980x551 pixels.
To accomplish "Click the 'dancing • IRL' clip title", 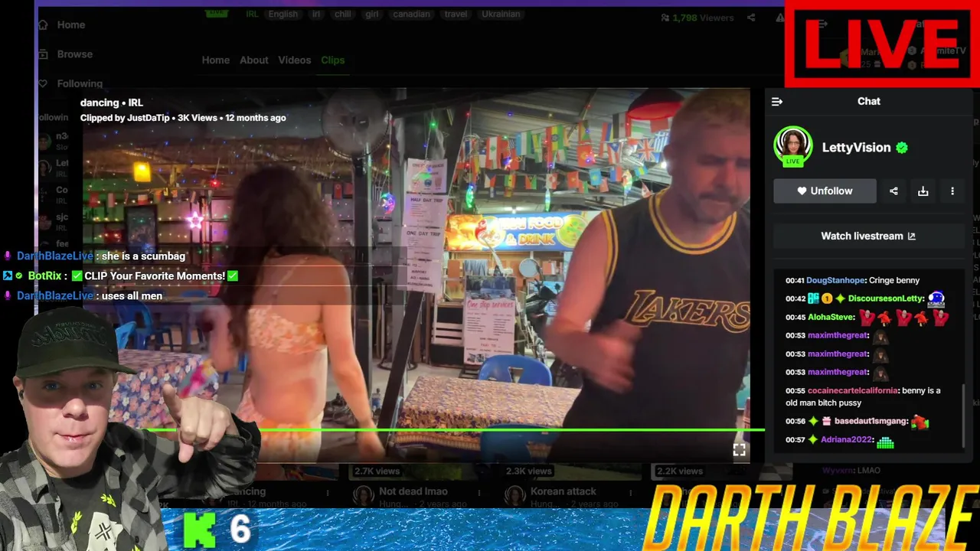I will tap(112, 103).
